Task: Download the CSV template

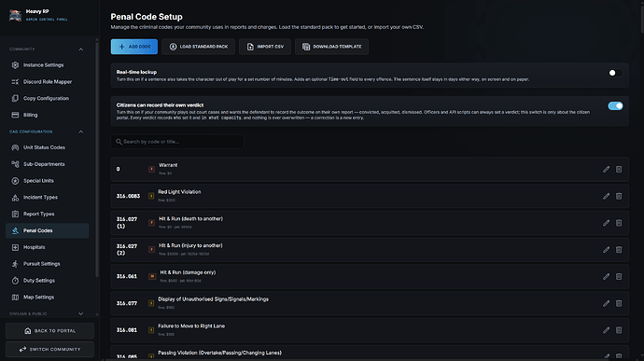Action: [x=331, y=47]
